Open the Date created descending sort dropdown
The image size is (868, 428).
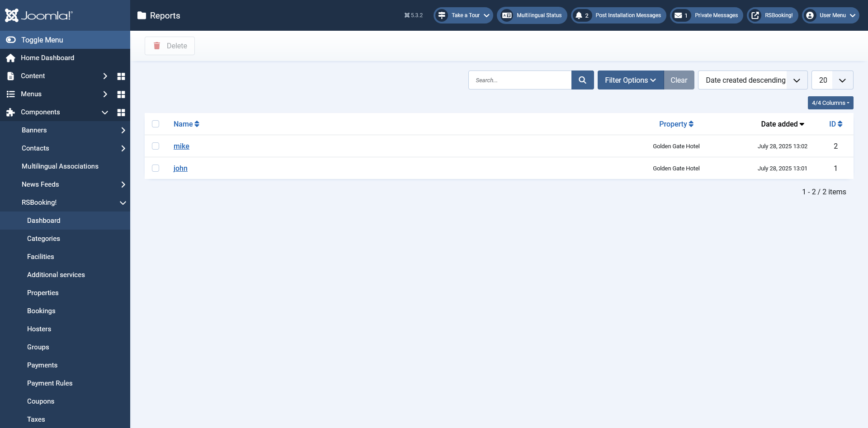[x=753, y=80]
